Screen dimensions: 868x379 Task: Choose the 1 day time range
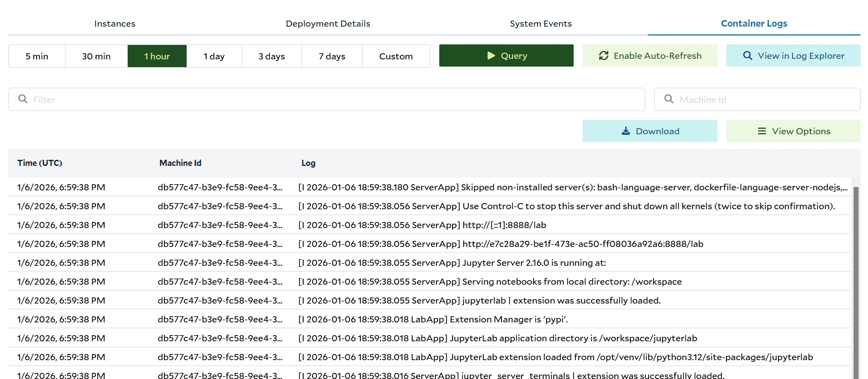tap(214, 56)
